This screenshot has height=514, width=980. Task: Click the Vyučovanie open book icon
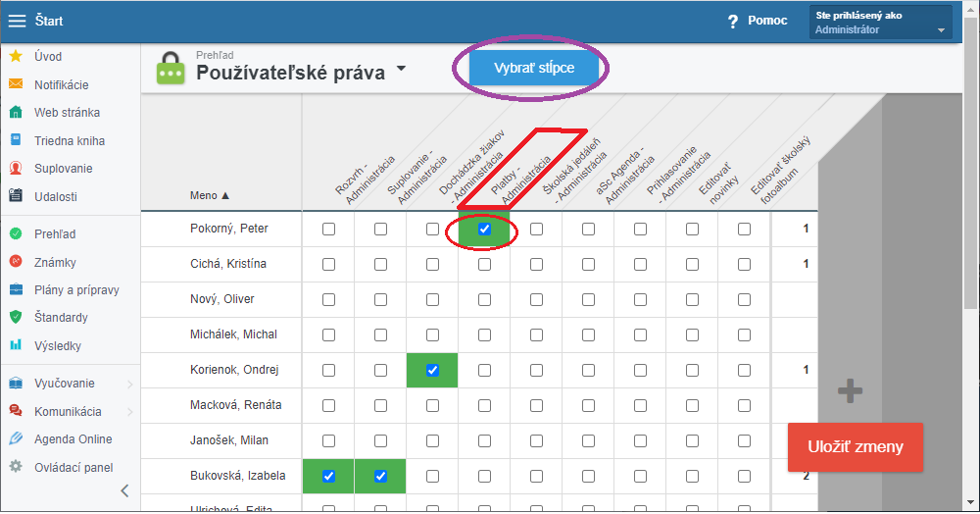(16, 384)
